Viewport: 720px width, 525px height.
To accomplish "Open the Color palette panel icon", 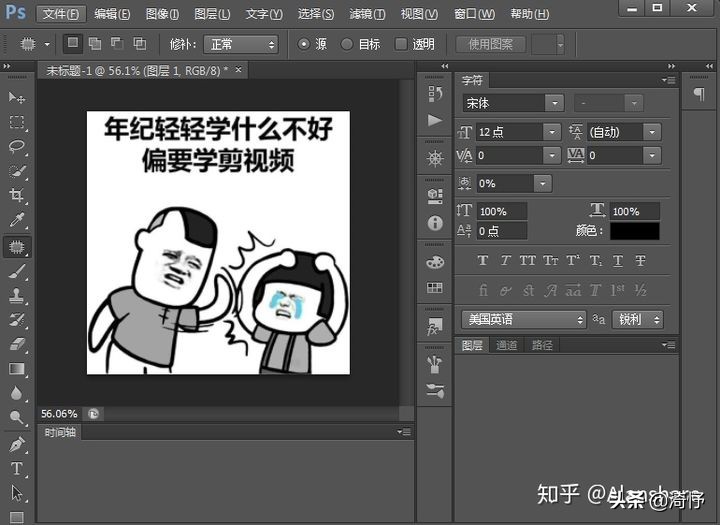I will [x=434, y=262].
